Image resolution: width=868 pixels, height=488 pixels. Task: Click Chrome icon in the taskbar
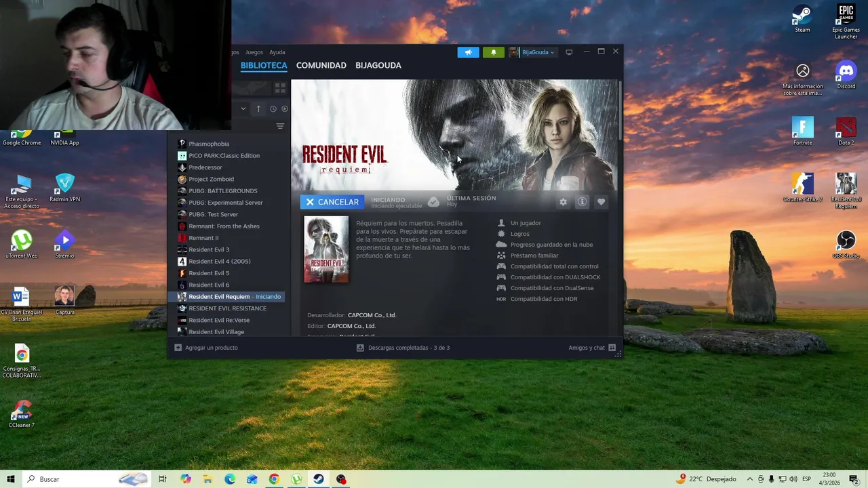[274, 479]
